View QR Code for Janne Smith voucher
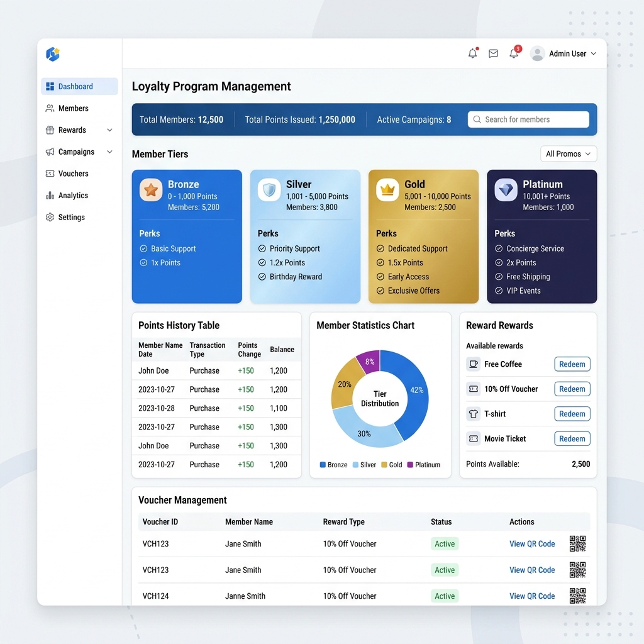This screenshot has width=644, height=644. 532,596
